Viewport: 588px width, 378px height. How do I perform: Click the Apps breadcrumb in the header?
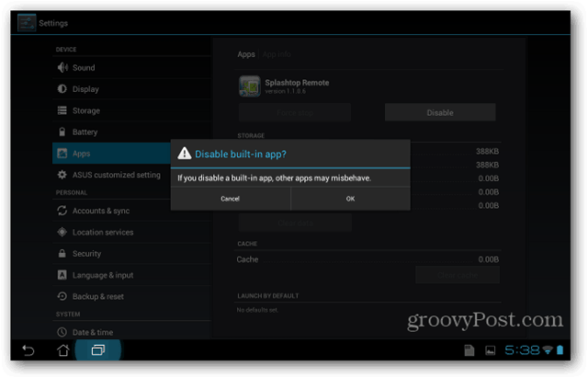(246, 54)
